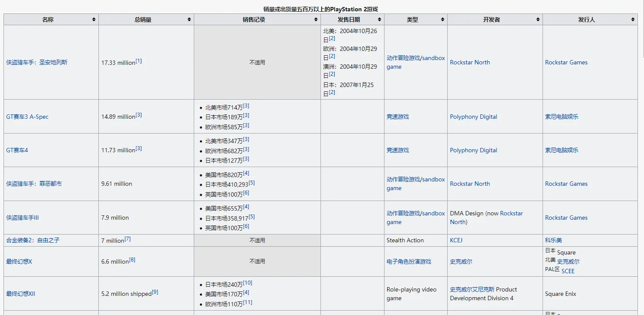Open 索尼电脑娱乐 link in GT赛车3 row
The height and width of the screenshot is (315, 644).
562,117
